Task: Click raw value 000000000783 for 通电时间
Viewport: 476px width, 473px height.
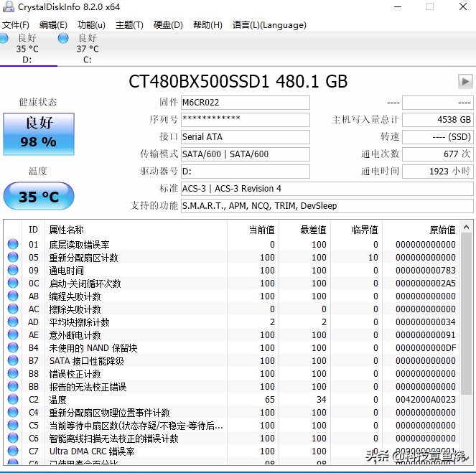Action: 425,270
